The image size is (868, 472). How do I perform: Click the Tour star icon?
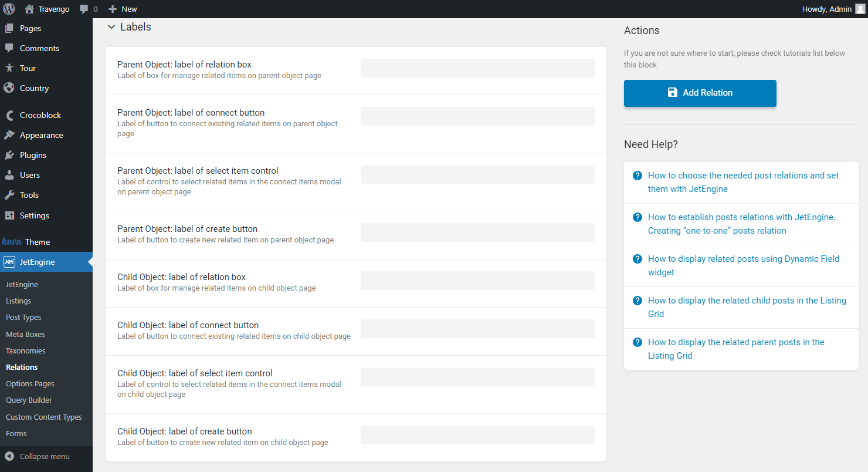pos(9,68)
